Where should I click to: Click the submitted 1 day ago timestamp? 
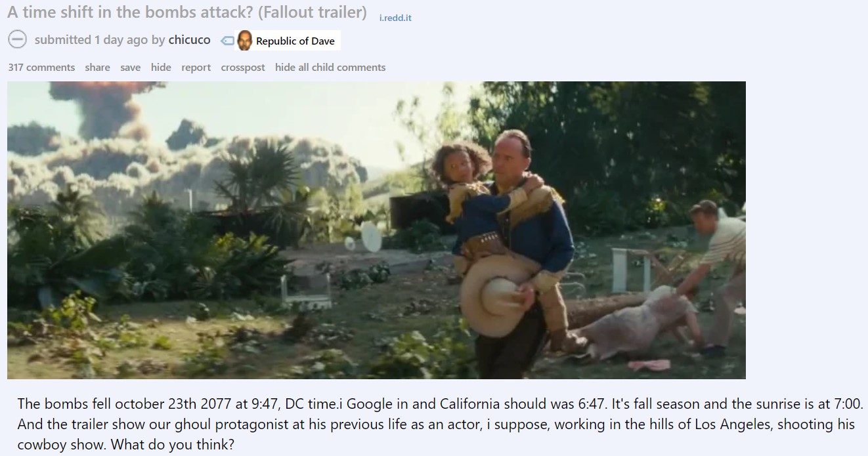click(x=91, y=40)
